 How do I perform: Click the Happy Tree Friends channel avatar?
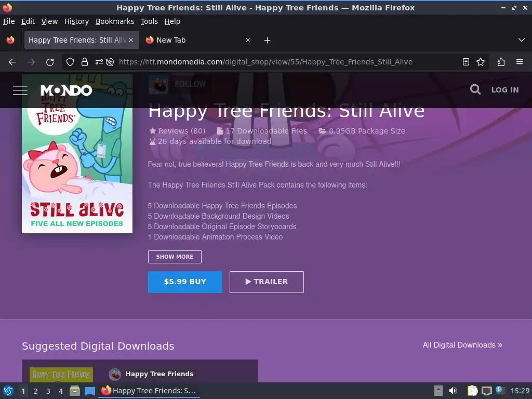click(158, 85)
